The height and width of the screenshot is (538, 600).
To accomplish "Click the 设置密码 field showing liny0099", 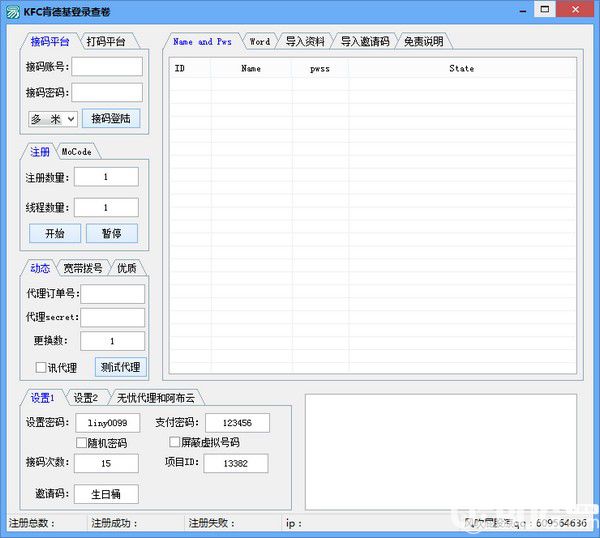I will pos(108,423).
